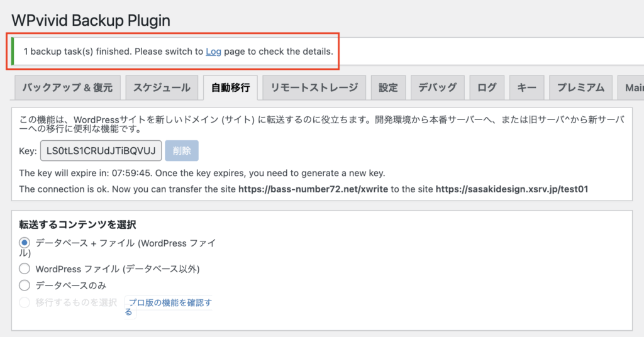
Task: Select データベース + ファイル radio option
Action: 25,243
